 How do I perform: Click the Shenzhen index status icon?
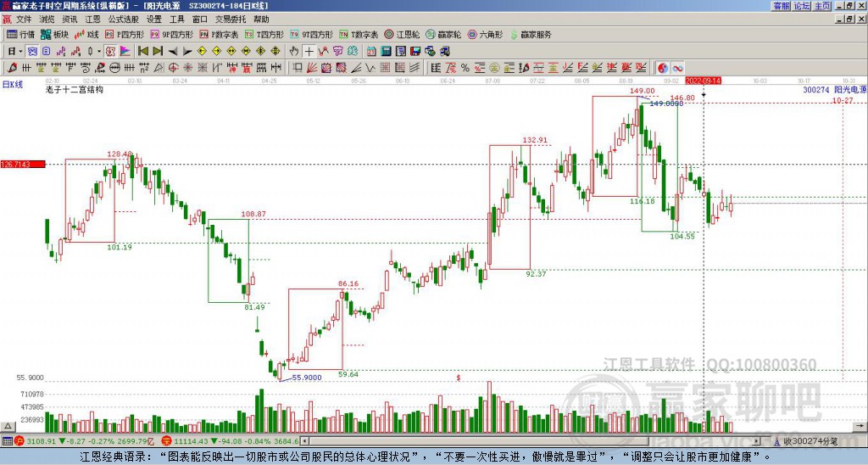click(166, 441)
